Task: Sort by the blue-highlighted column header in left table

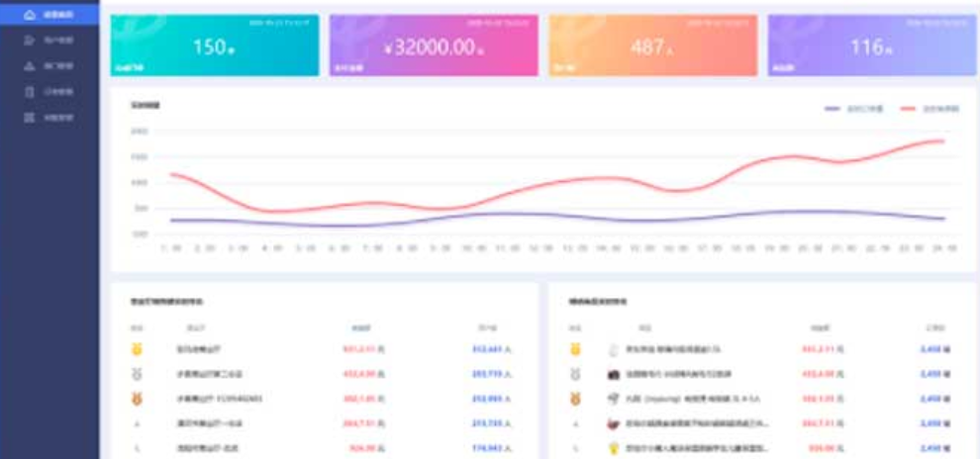Action: click(x=361, y=326)
